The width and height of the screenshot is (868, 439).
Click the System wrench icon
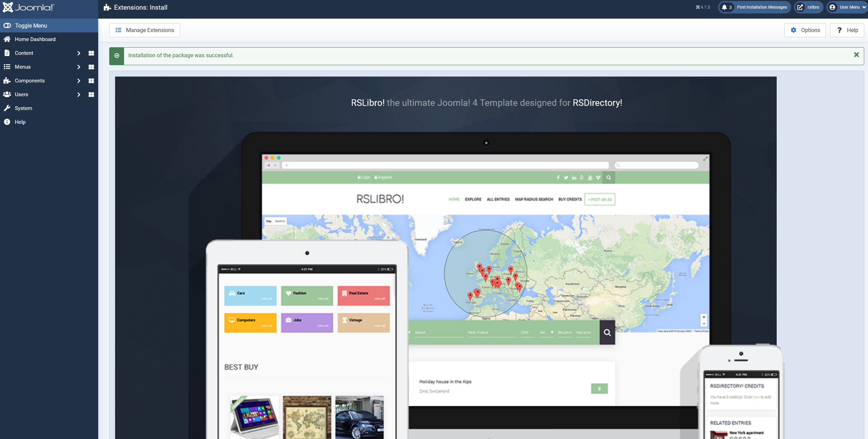[7, 108]
